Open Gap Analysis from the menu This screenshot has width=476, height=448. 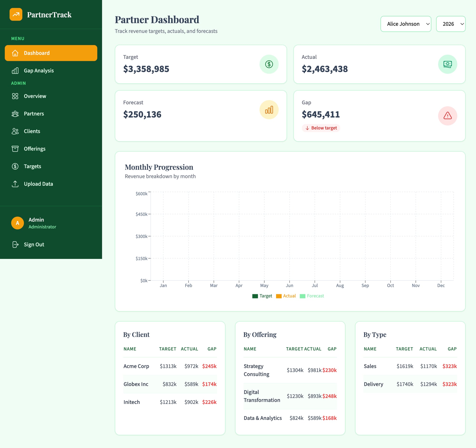tap(39, 70)
